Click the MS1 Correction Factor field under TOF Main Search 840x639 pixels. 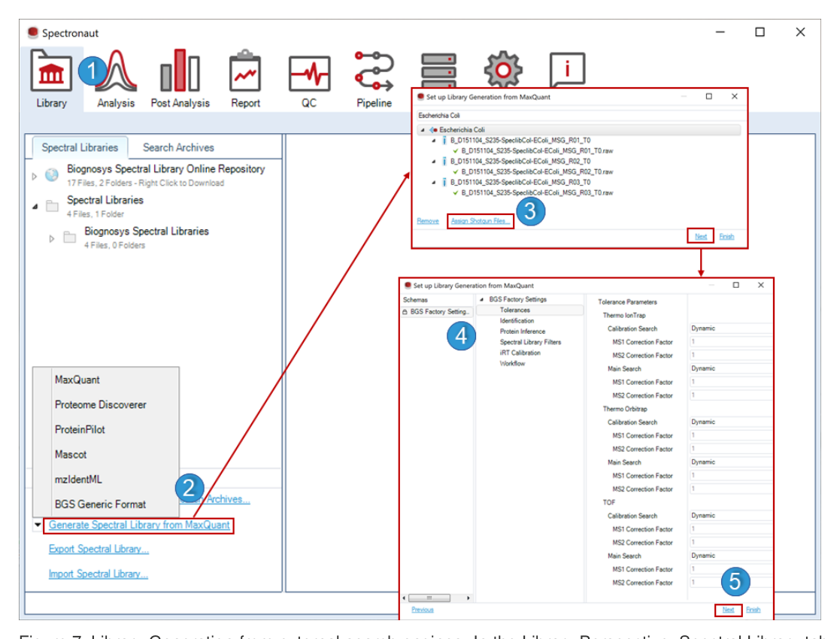click(731, 569)
